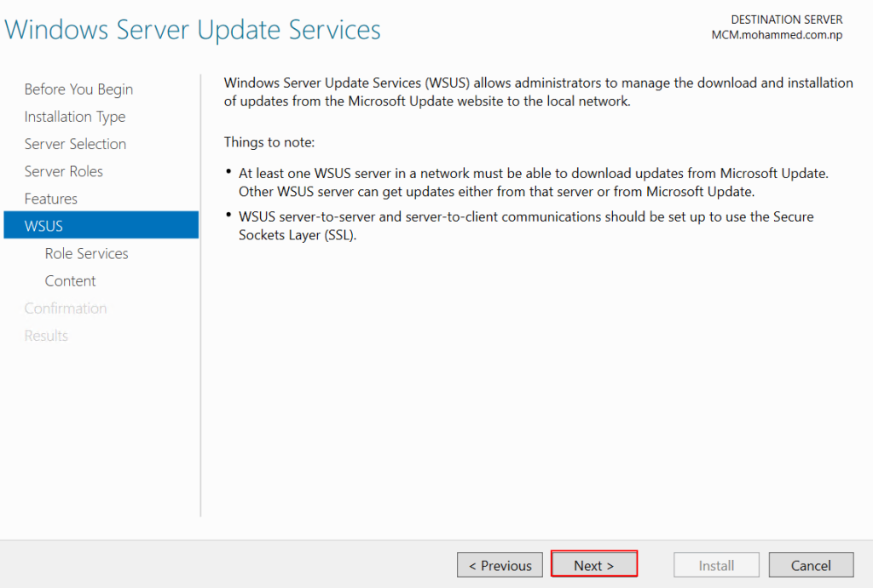Click the disabled Results step

pyautogui.click(x=46, y=335)
